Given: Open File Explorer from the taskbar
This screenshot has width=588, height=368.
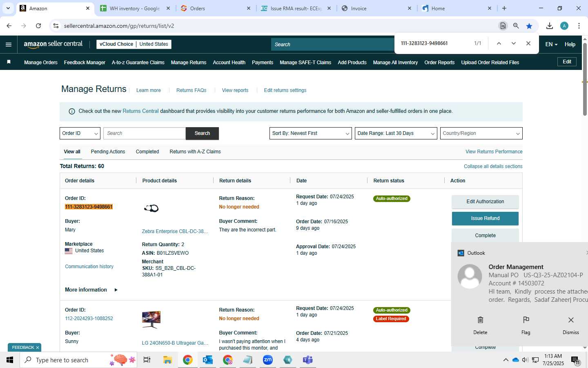Looking at the screenshot, I should tap(167, 360).
